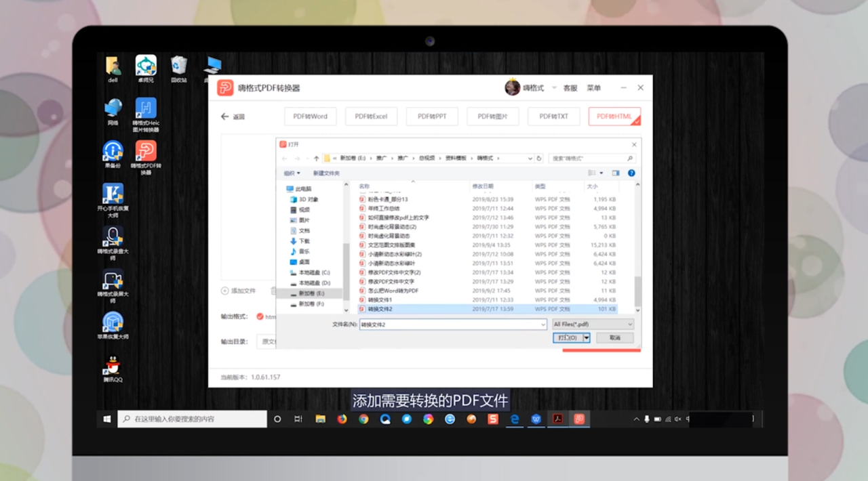Image resolution: width=868 pixels, height=481 pixels.
Task: Click the 嗨格式 user avatar
Action: pyautogui.click(x=513, y=87)
